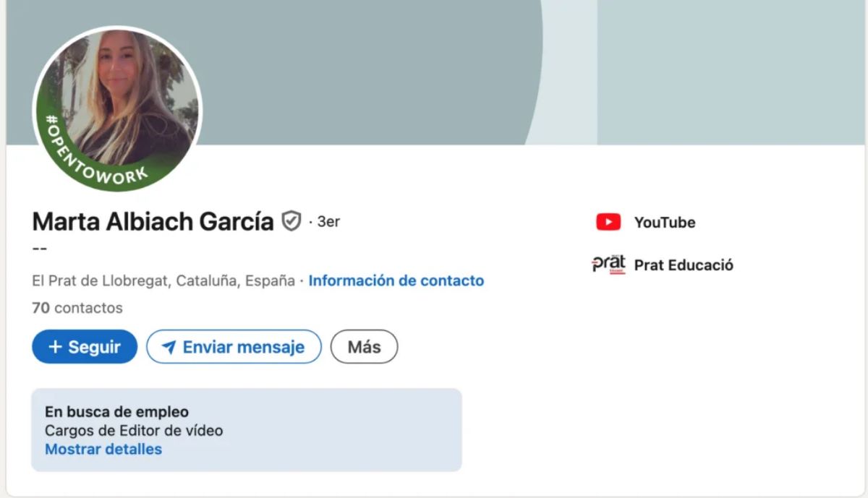Click the En busca de empleo heading
Screen dimensions: 868x498
point(116,412)
